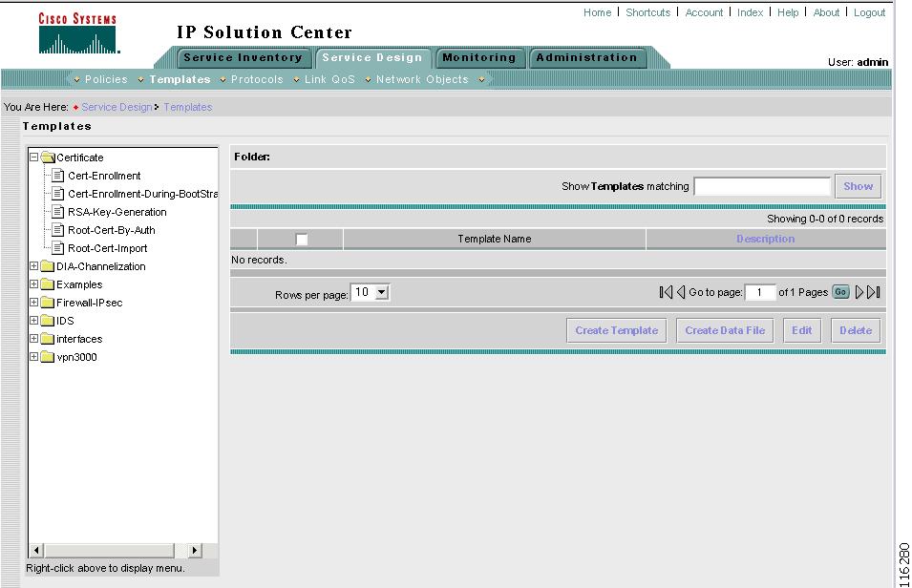Click the Firewall-IPsec folder icon

point(48,303)
